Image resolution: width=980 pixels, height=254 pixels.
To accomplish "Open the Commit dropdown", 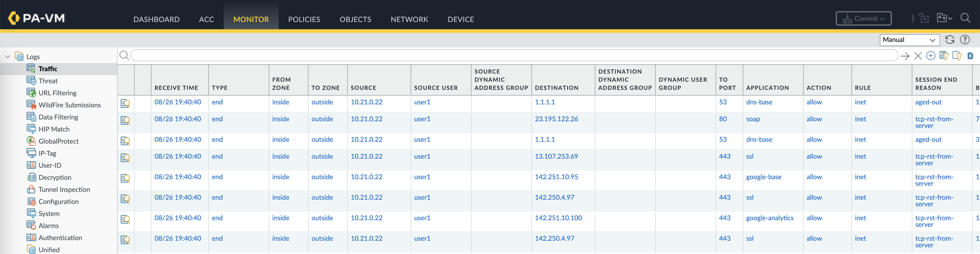I will point(863,18).
